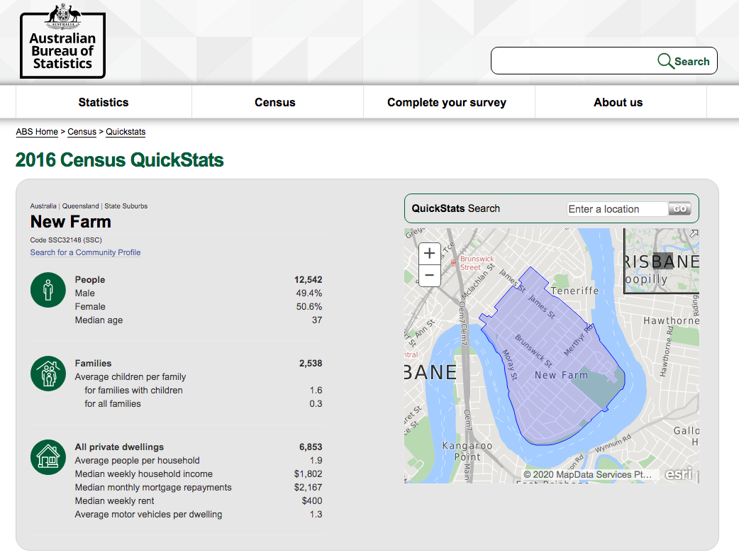Open Complete your survey menu

tap(447, 102)
